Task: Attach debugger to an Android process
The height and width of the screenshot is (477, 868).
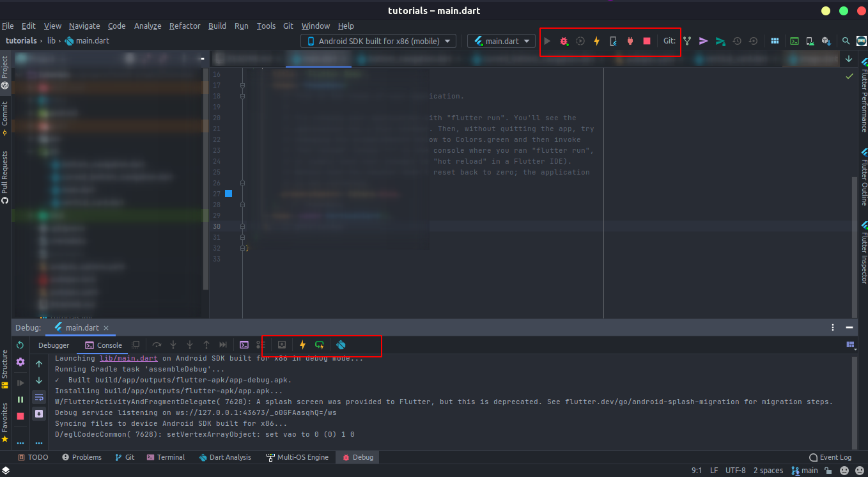Action: click(629, 40)
